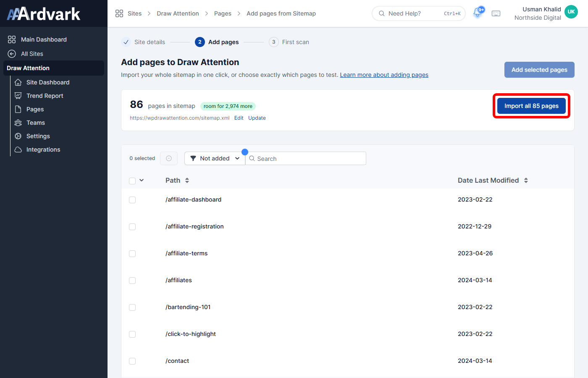Click the /affiliate-terms path text

pos(186,253)
